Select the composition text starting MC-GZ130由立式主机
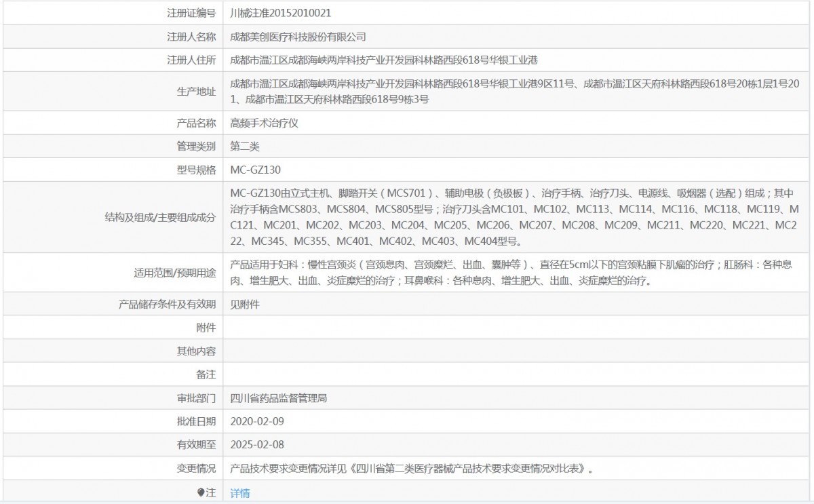814x504 pixels. (x=516, y=217)
